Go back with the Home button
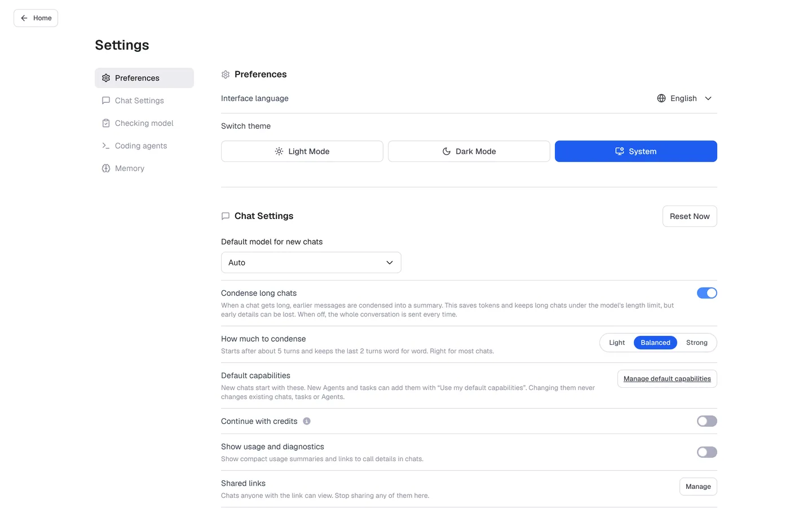Image resolution: width=812 pixels, height=508 pixels. (36, 18)
